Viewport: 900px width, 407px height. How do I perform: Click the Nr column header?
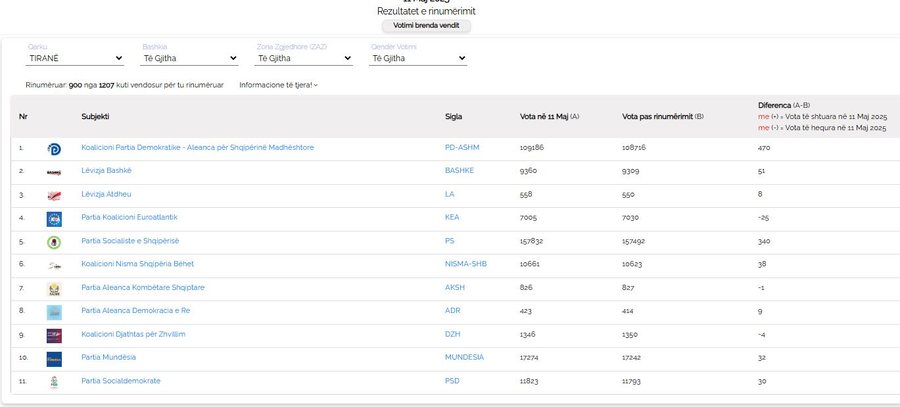[x=23, y=117]
